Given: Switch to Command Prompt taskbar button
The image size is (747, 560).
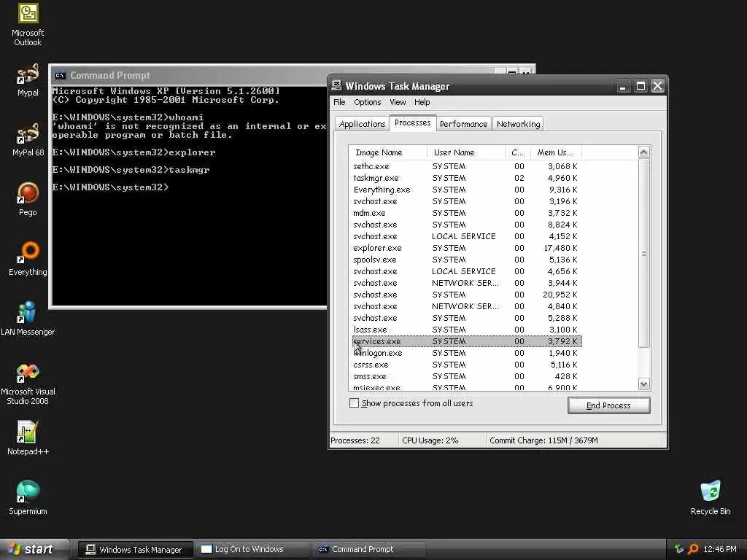Looking at the screenshot, I should click(x=369, y=550).
